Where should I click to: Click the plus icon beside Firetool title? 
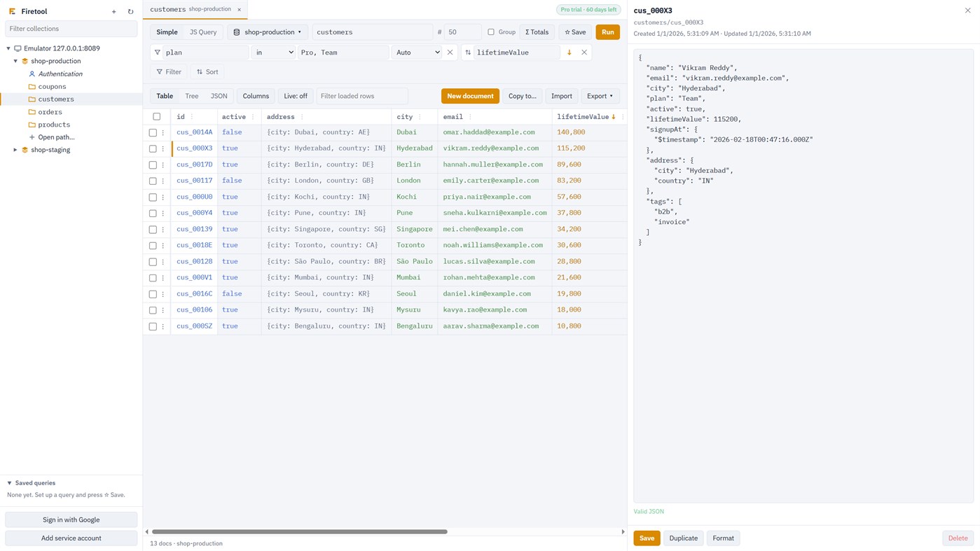[x=114, y=12]
